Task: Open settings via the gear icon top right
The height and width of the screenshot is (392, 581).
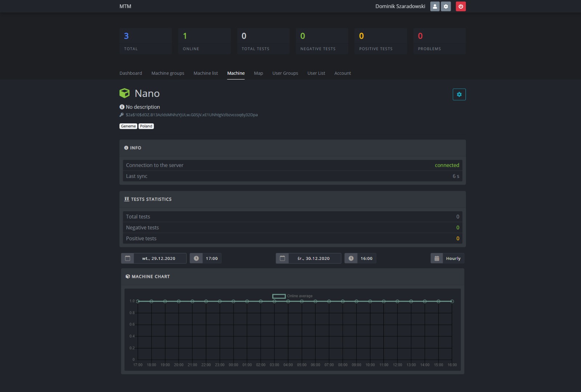Action: 446,6
